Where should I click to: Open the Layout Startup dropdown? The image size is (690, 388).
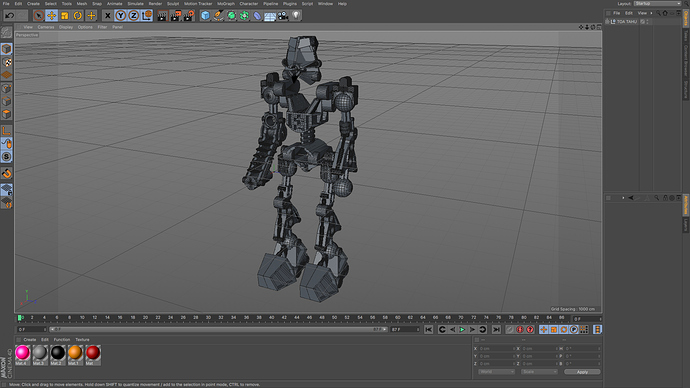pos(657,4)
